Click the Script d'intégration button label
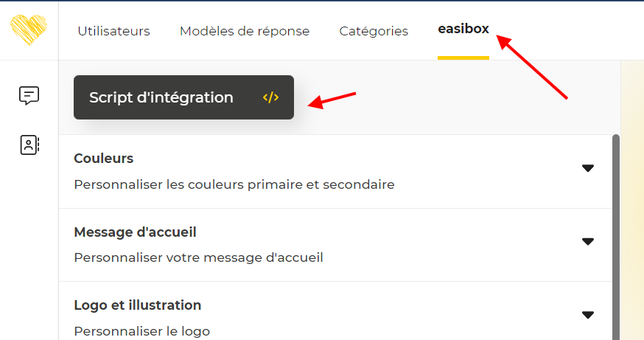Viewport: 644px width, 340px height. [161, 97]
